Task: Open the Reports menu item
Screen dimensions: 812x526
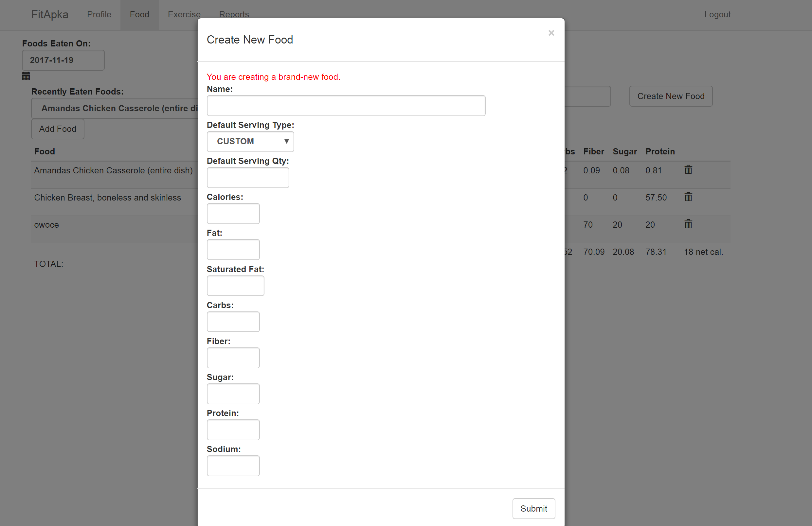Action: 234,14
